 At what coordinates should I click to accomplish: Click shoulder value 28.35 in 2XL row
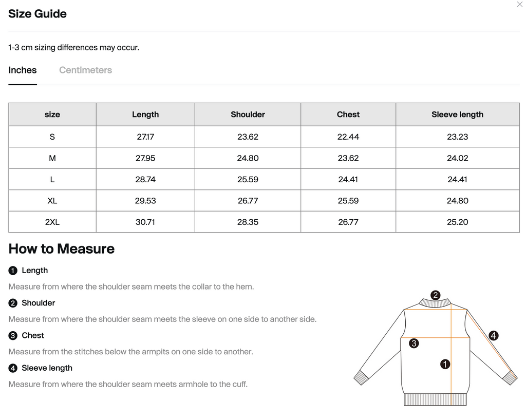(x=248, y=222)
